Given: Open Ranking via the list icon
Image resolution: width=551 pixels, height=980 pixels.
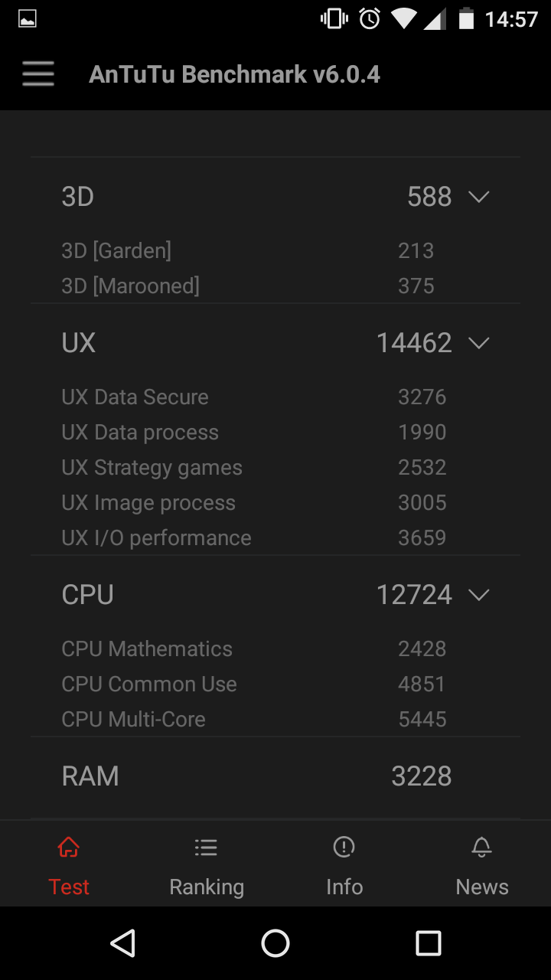Looking at the screenshot, I should pos(206,847).
